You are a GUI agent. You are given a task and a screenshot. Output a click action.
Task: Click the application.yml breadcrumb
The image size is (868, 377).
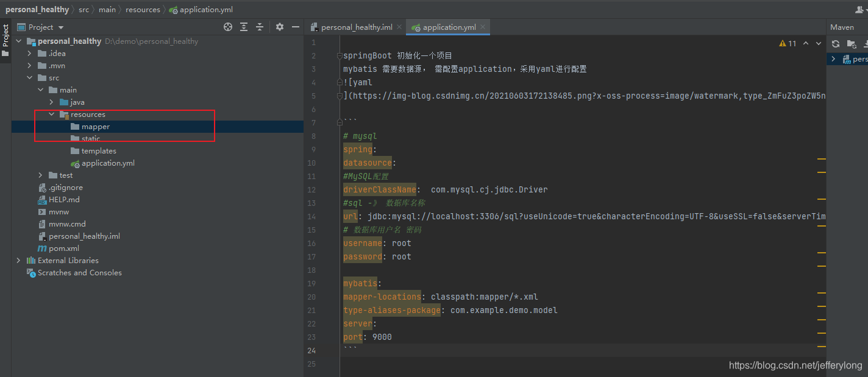point(201,9)
